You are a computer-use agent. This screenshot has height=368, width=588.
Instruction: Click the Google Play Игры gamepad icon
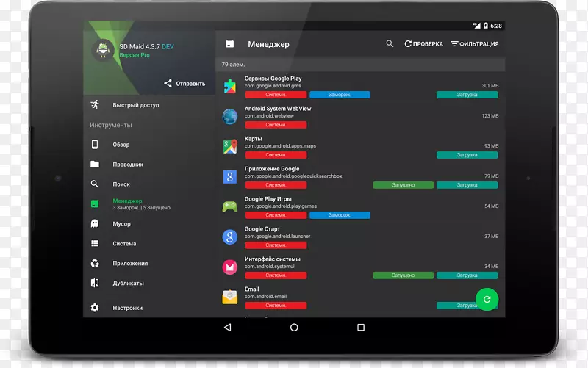[x=230, y=206]
